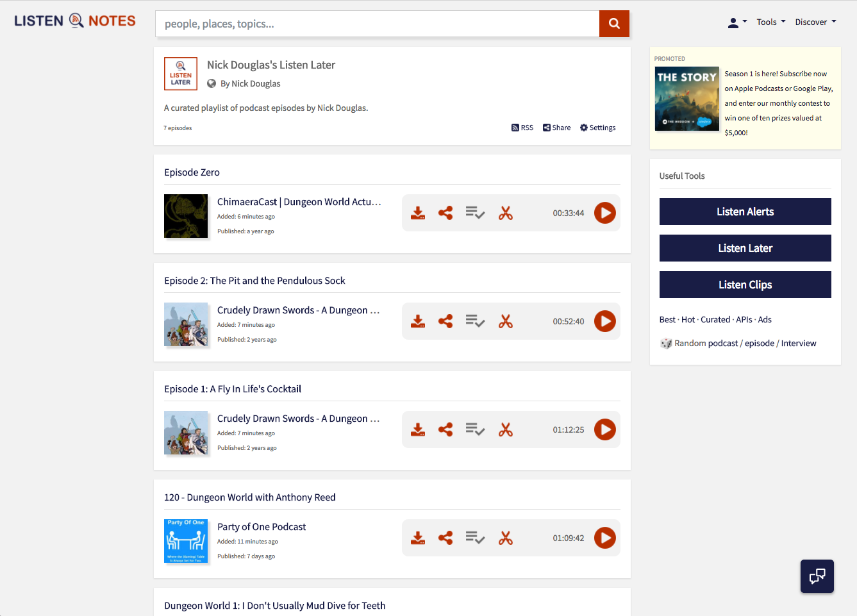Submit search with the magnifier button
Viewport: 857px width, 616px height.
click(614, 24)
